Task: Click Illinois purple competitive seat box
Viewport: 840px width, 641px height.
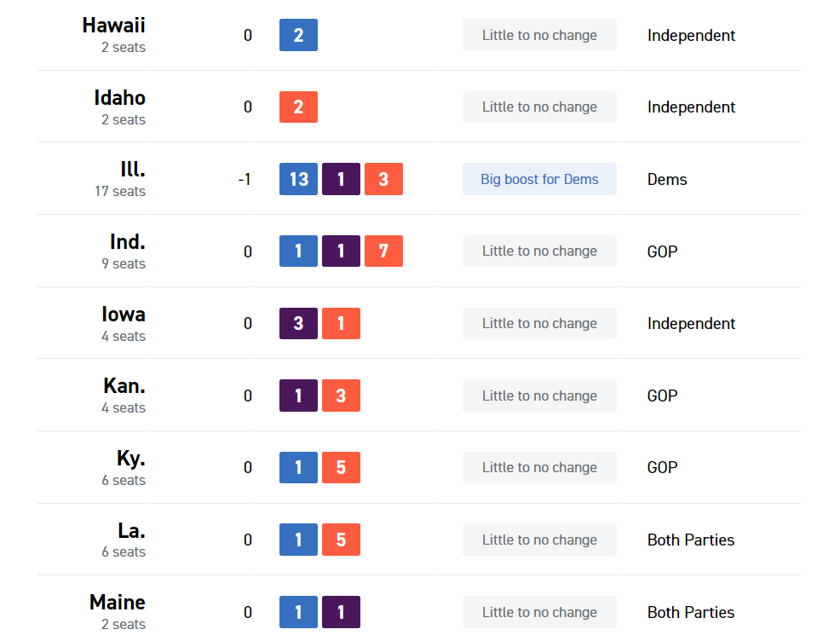Action: (341, 179)
